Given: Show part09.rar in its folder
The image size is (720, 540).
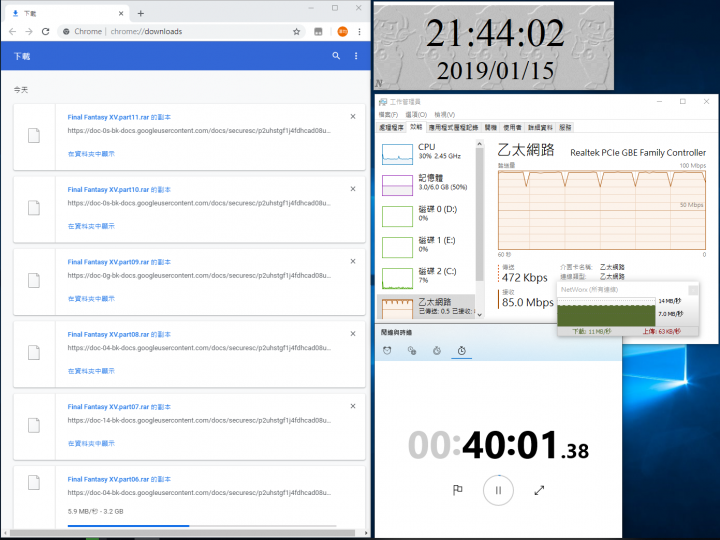Looking at the screenshot, I should (91, 299).
